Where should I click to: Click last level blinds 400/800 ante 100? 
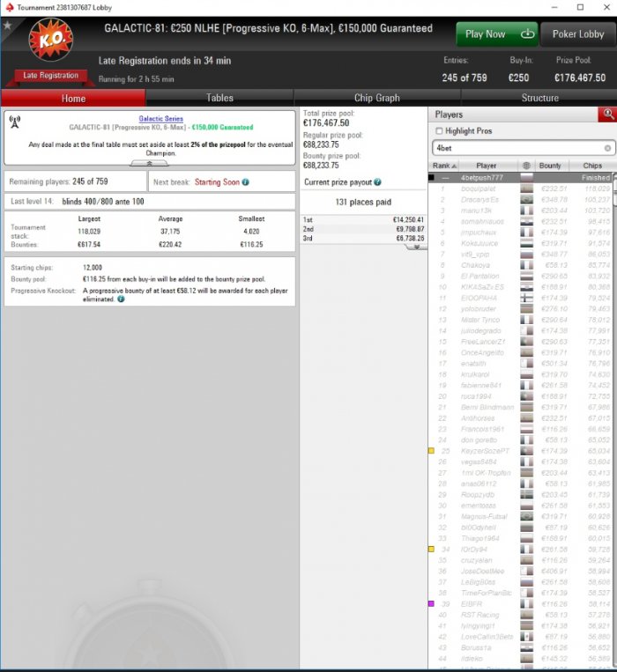pyautogui.click(x=150, y=202)
